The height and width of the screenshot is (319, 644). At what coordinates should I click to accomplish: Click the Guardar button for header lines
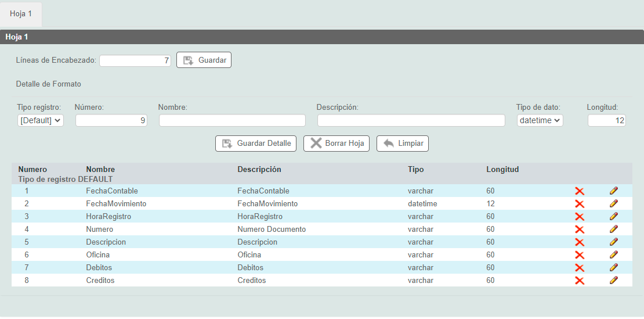pos(204,60)
